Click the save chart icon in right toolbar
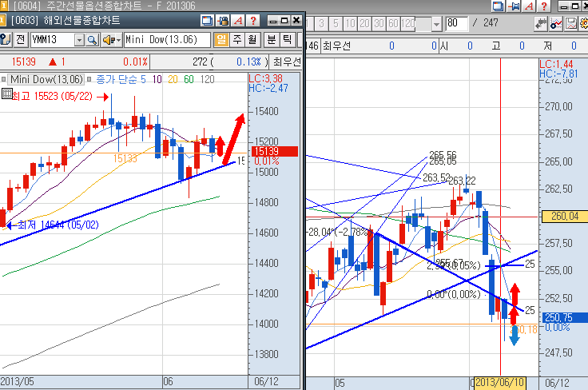The height and width of the screenshot is (390, 588). pyautogui.click(x=571, y=23)
